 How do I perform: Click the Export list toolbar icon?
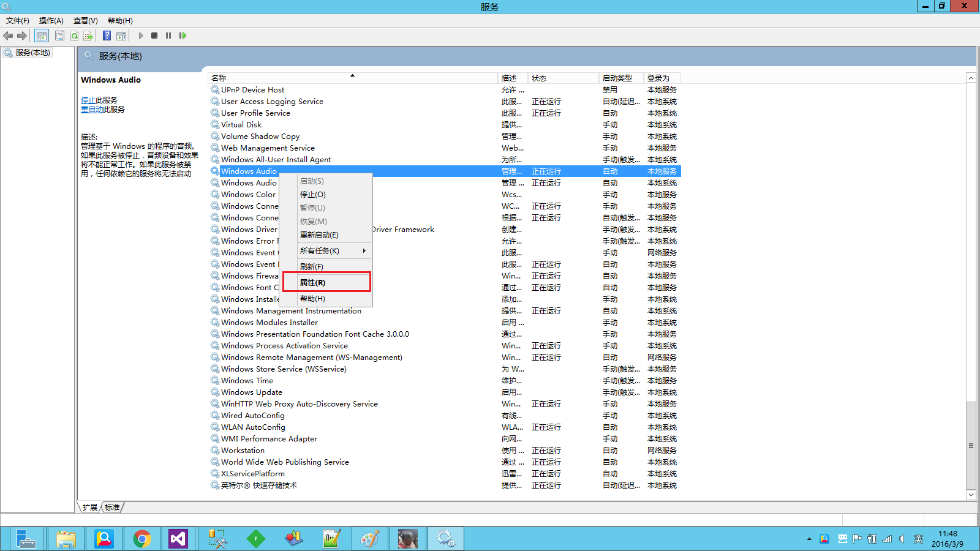point(88,36)
